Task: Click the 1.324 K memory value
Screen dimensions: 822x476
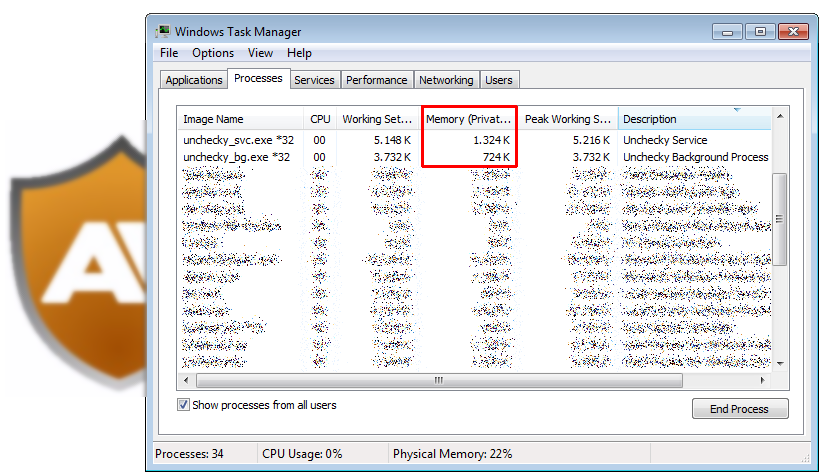Action: tap(491, 140)
